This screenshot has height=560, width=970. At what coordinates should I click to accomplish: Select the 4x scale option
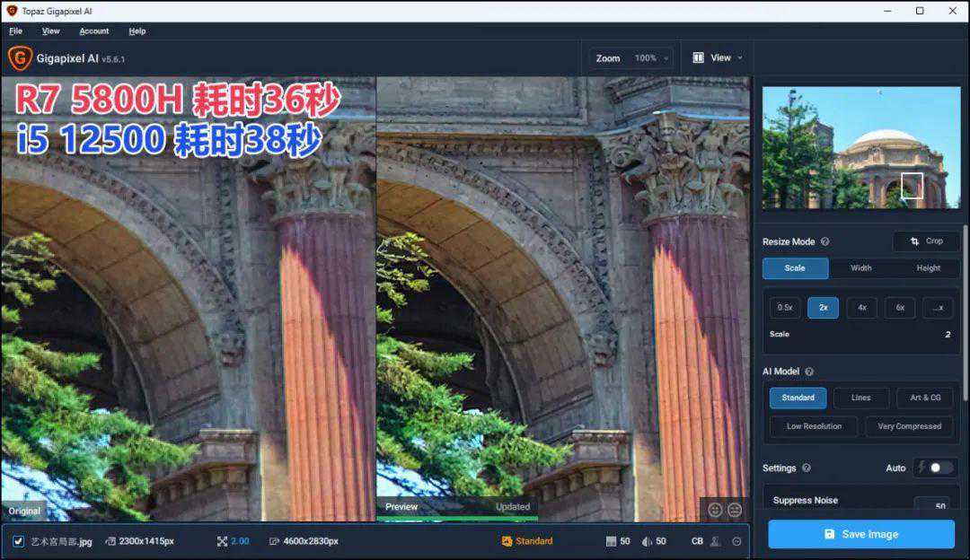point(861,307)
